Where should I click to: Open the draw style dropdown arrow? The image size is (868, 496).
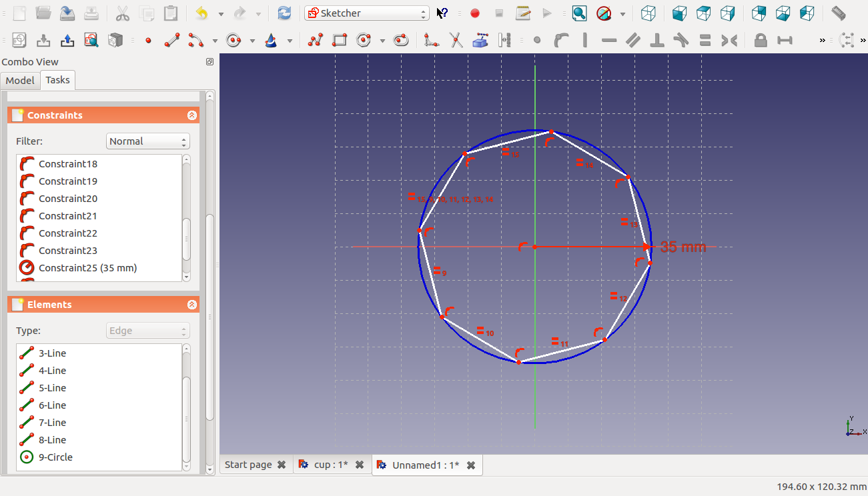622,13
